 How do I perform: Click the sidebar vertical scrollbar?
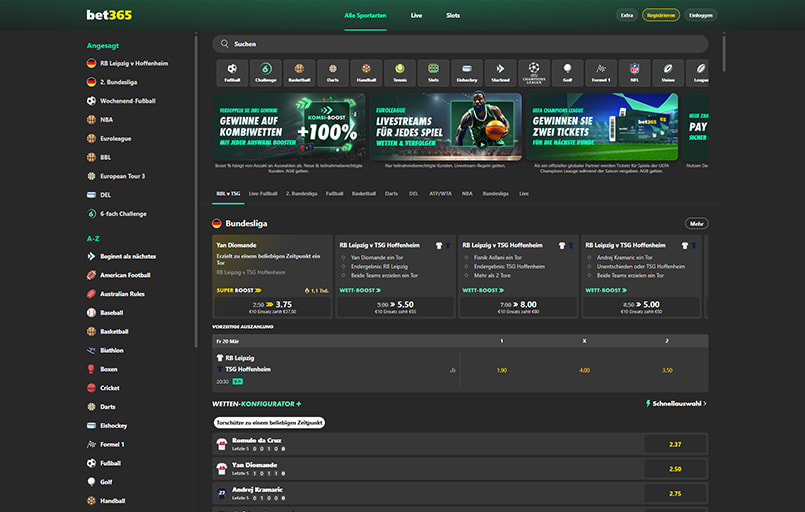pyautogui.click(x=196, y=191)
